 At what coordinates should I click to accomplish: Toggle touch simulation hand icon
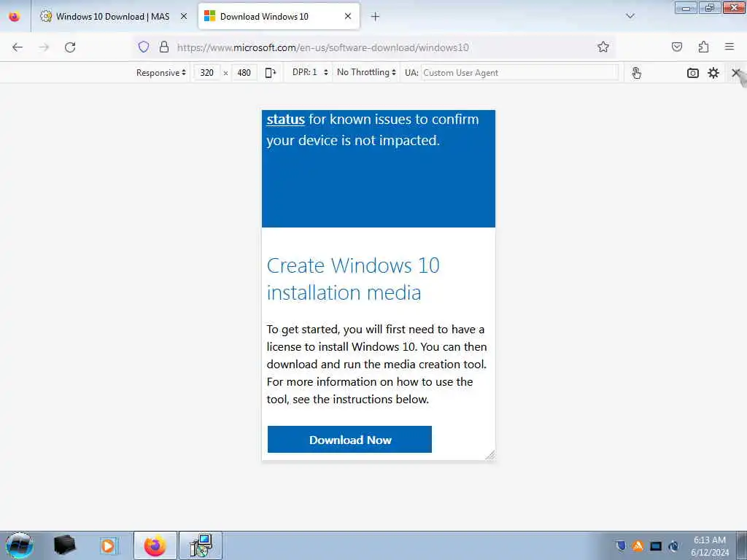tap(636, 73)
